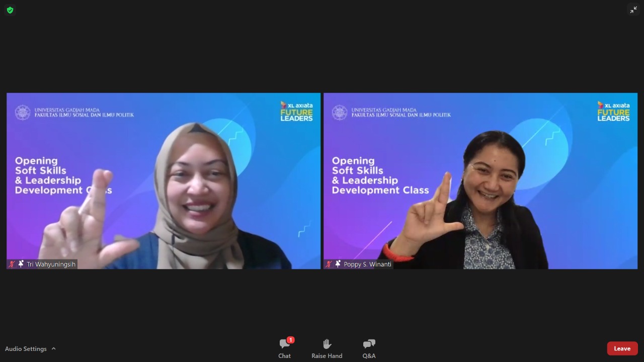Image resolution: width=644 pixels, height=362 pixels.
Task: Exit full screen using top-right arrows icon
Action: [x=633, y=10]
